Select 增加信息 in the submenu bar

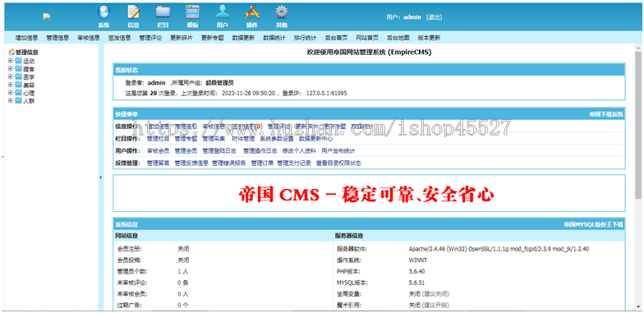pyautogui.click(x=26, y=38)
